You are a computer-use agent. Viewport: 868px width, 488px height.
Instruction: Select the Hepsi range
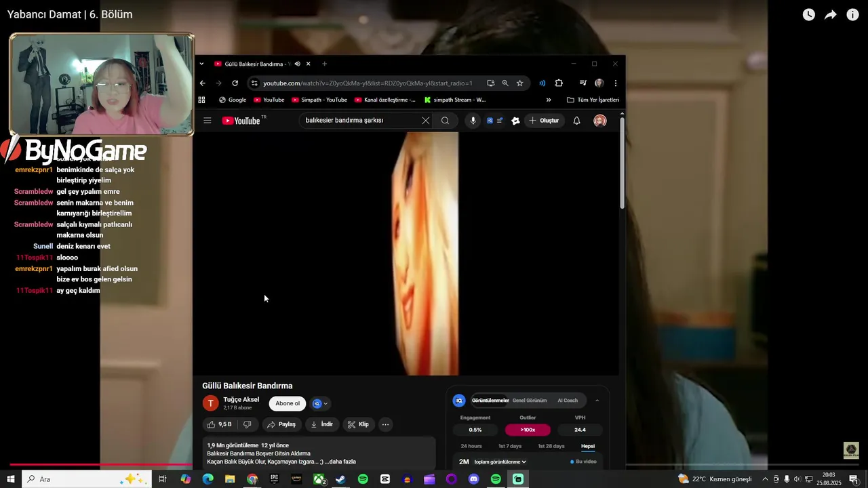point(588,446)
